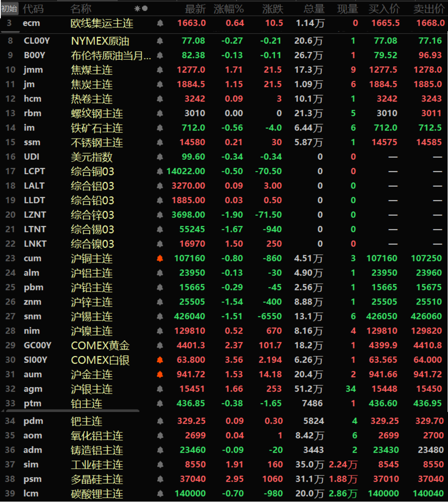Select the 综合铝03 row name
Viewport: 448px width, 502px height.
[92, 186]
